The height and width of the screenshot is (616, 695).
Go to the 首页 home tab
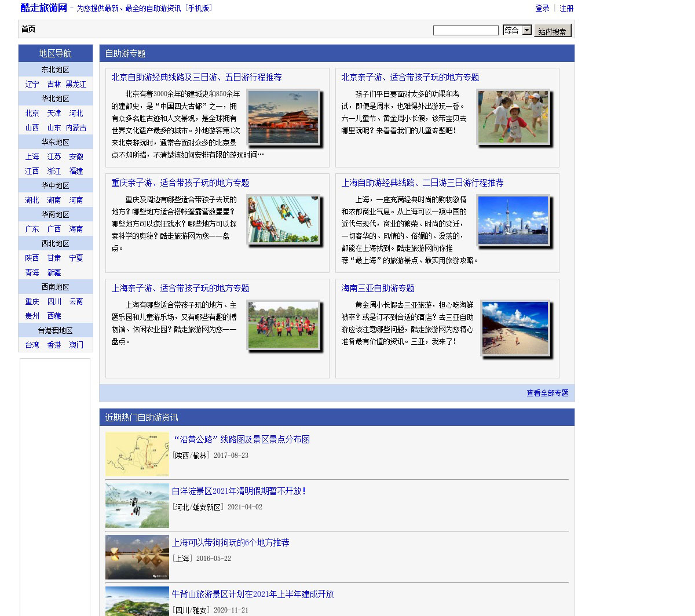coord(28,29)
